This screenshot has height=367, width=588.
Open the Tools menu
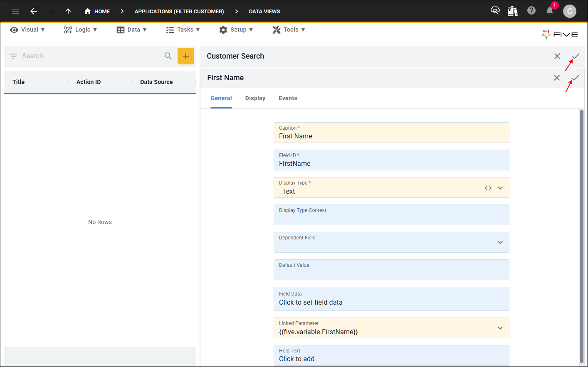[289, 30]
